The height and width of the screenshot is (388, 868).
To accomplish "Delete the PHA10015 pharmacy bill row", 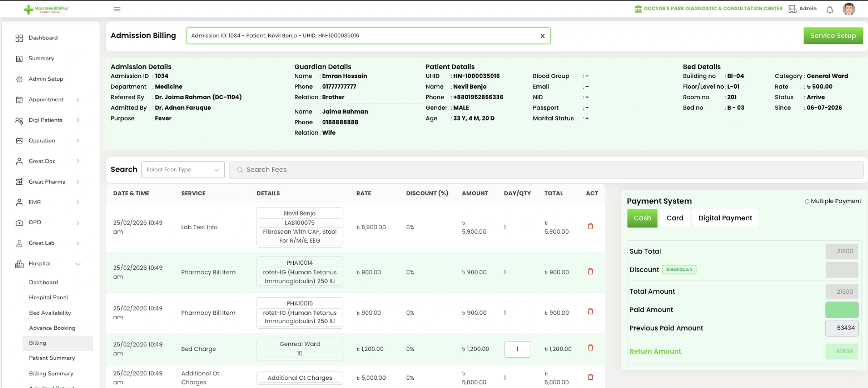I will click(590, 311).
